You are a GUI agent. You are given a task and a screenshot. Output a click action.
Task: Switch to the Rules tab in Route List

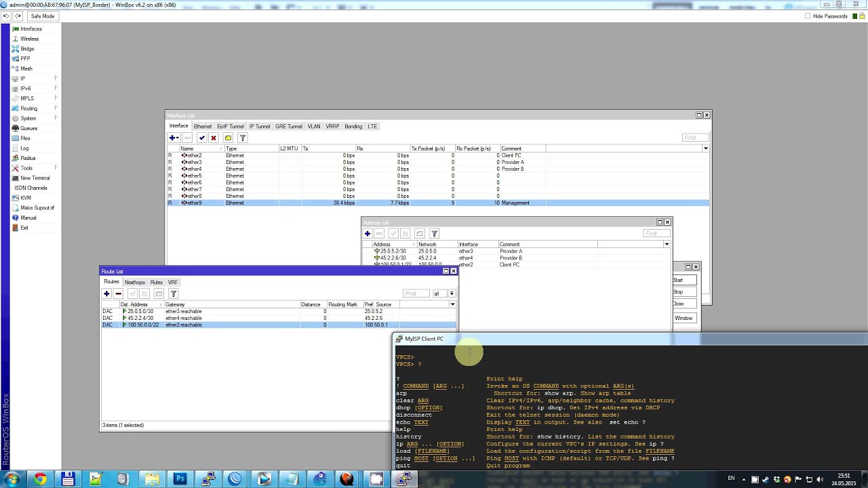click(157, 282)
